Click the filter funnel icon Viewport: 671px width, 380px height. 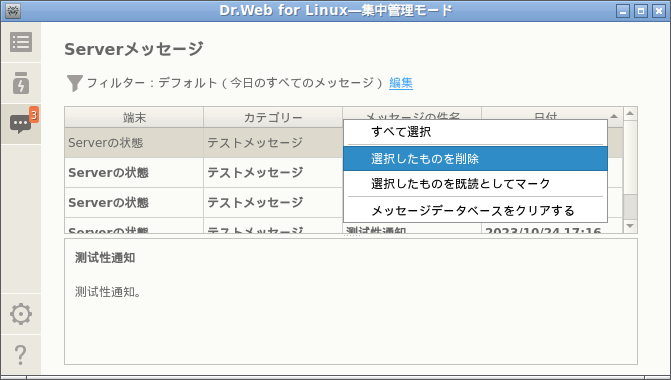pos(74,83)
